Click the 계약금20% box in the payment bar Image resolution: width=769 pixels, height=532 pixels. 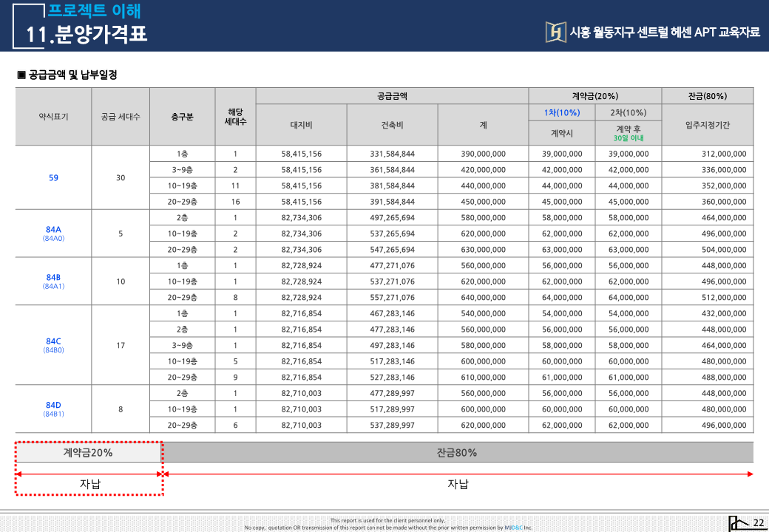[88, 452]
